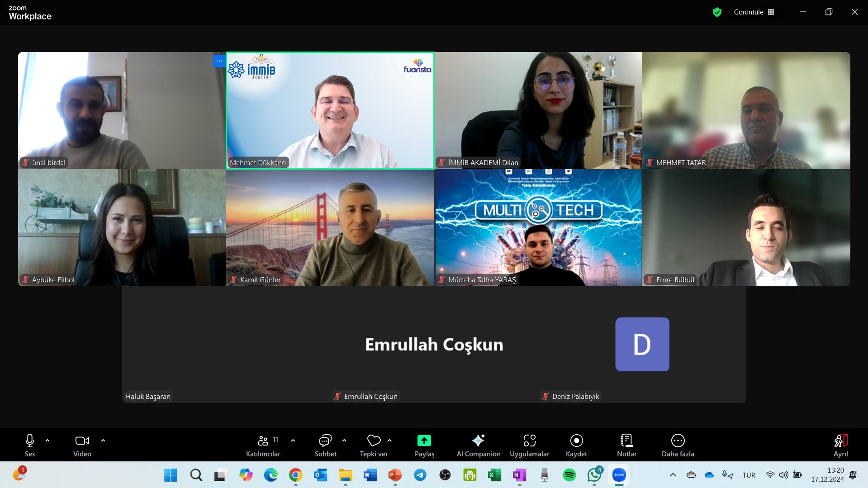Open WhatsApp from the taskbar
The height and width of the screenshot is (488, 868).
coord(594,475)
